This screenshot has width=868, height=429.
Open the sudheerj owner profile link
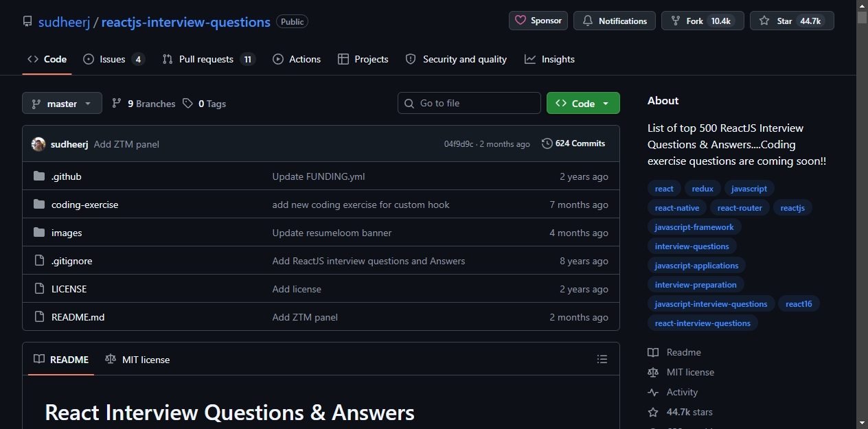click(x=65, y=22)
